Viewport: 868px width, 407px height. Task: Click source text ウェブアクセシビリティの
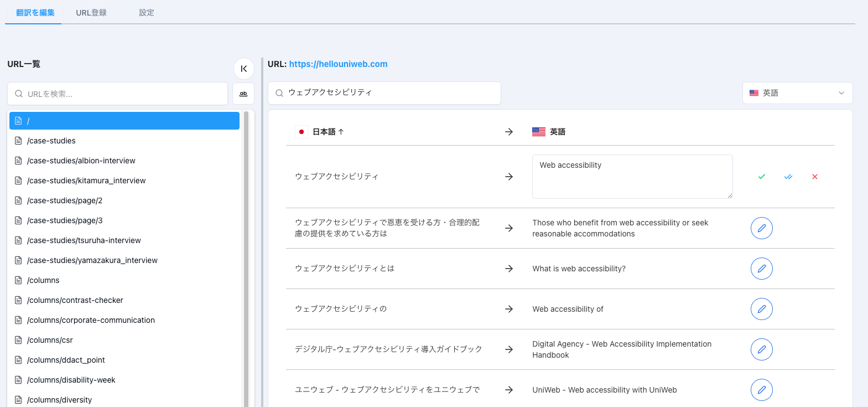pos(341,309)
